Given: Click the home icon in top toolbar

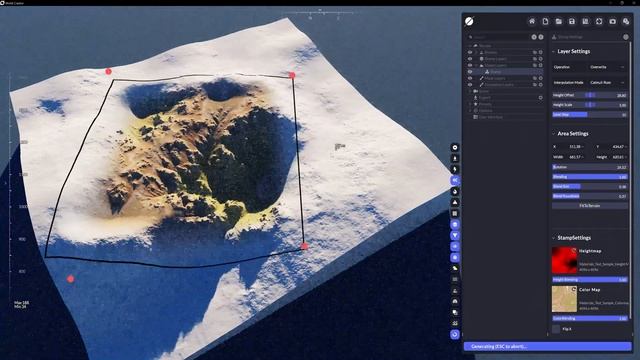Looking at the screenshot, I should (531, 21).
